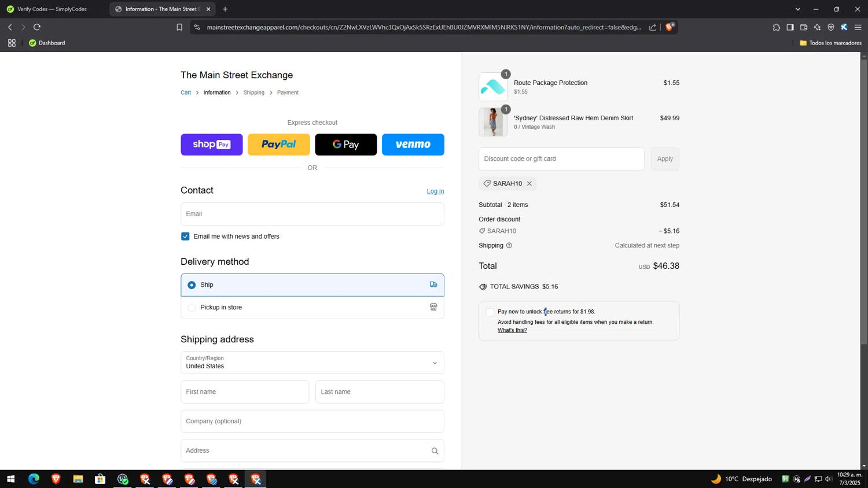
Task: Expand the tab search chevron
Action: [x=798, y=9]
